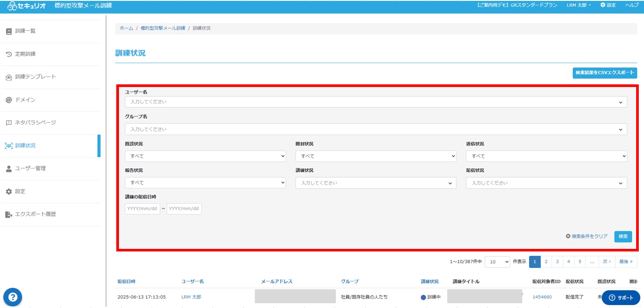Viewport: 644px width, 308px height.
Task: Go to page 3 in pagination
Action: click(x=557, y=262)
